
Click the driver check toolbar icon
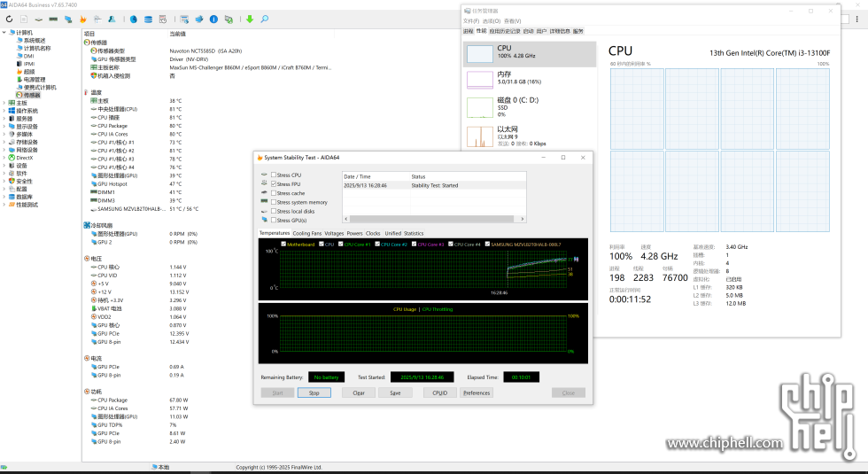229,19
